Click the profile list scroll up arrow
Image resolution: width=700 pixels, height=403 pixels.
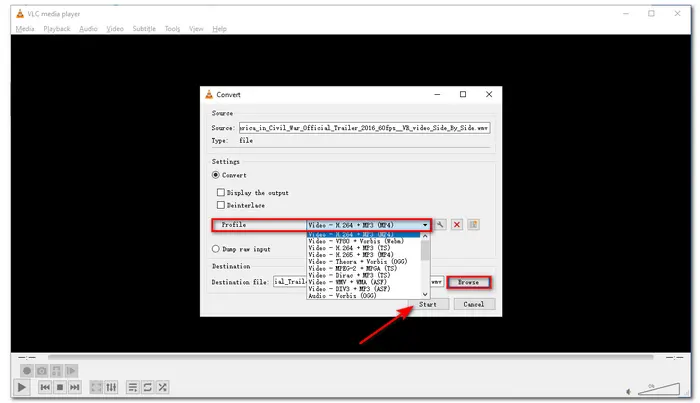pyautogui.click(x=425, y=236)
